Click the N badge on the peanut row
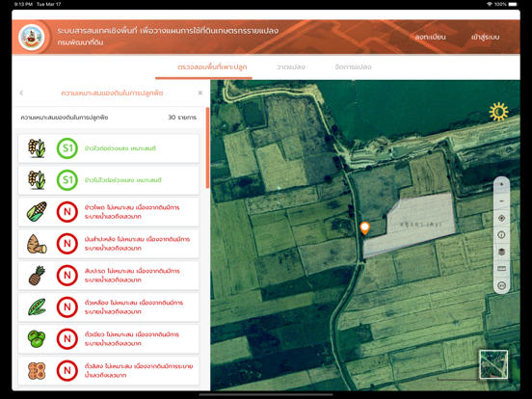Viewport: 532px width, 399px height. pos(67,370)
